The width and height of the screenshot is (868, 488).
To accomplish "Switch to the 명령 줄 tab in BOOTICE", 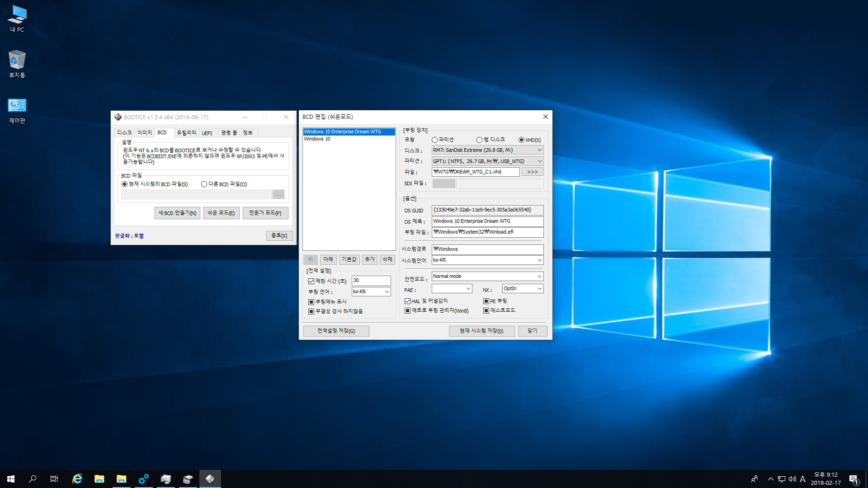I will pos(229,133).
